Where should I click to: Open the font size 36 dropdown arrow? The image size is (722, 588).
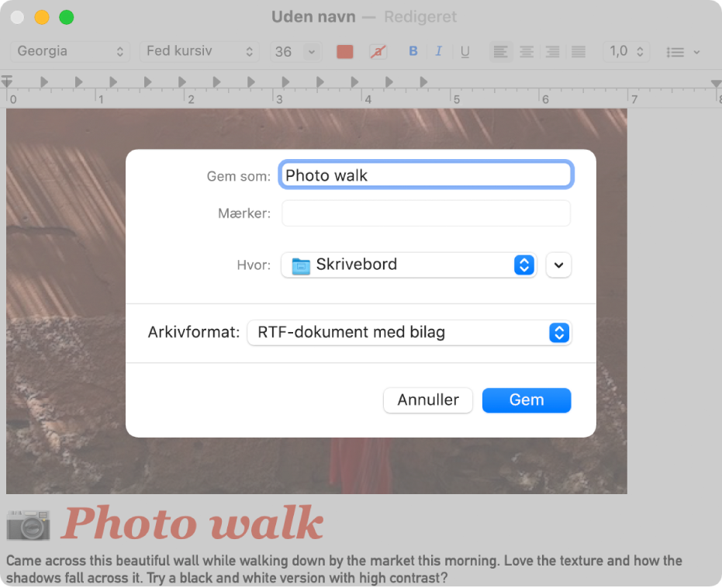312,51
